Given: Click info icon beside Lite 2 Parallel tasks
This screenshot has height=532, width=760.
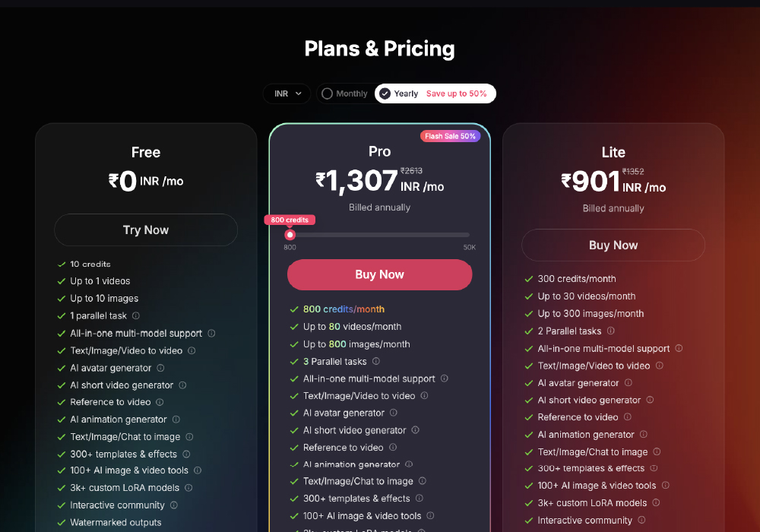Looking at the screenshot, I should [x=610, y=331].
